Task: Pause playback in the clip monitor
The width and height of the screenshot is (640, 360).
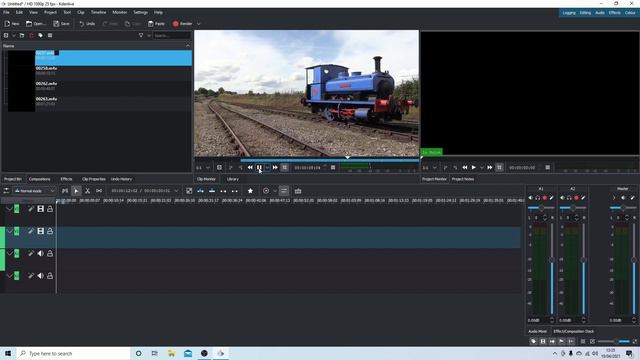Action: coord(259,167)
